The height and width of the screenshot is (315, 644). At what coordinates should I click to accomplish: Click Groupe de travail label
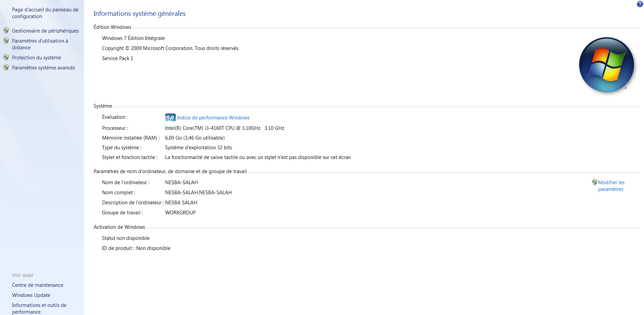[x=122, y=213]
